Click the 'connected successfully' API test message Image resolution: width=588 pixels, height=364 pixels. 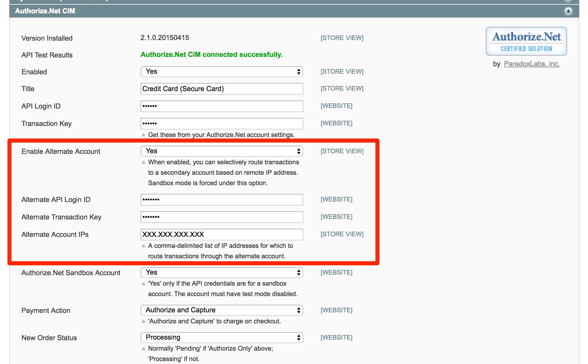[211, 55]
